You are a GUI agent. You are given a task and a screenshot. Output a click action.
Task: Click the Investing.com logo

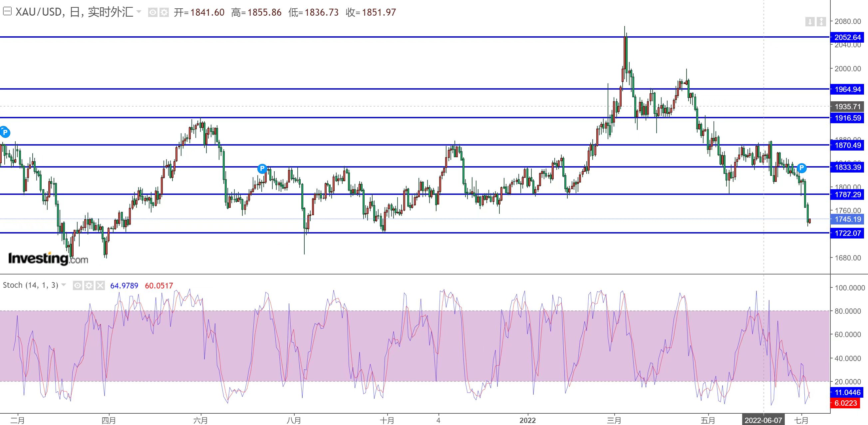(48, 258)
